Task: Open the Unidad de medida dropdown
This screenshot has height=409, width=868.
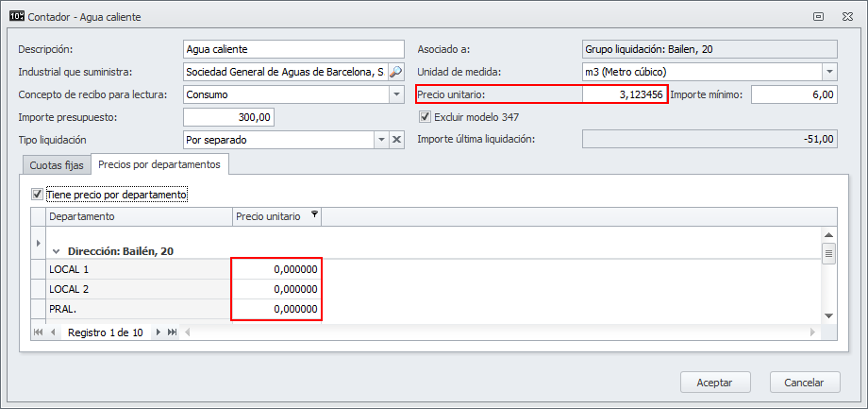Action: (829, 72)
